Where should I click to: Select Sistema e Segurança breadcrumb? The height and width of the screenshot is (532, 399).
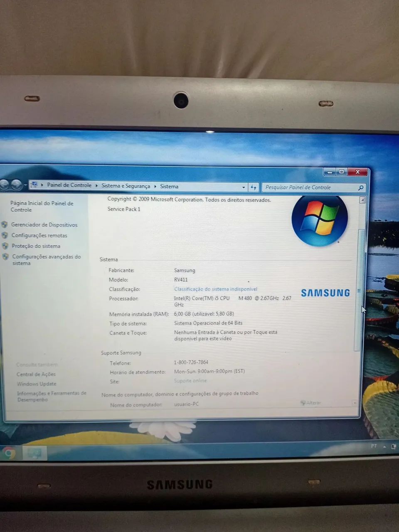(x=126, y=186)
